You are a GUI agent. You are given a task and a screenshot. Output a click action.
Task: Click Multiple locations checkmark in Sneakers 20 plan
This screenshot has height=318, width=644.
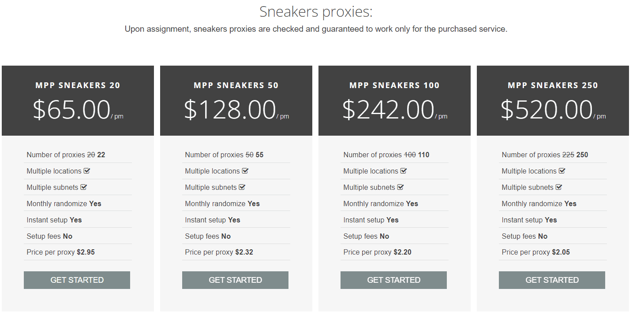coord(87,171)
